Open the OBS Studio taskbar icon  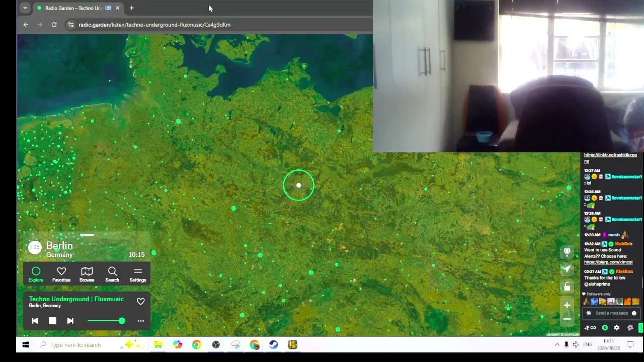(x=216, y=345)
